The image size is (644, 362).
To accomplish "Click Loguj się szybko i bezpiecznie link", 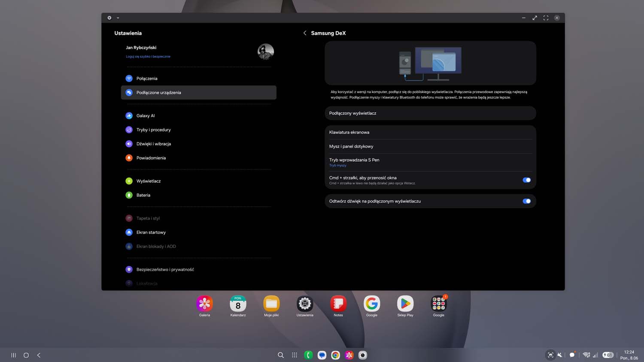I will [x=148, y=57].
